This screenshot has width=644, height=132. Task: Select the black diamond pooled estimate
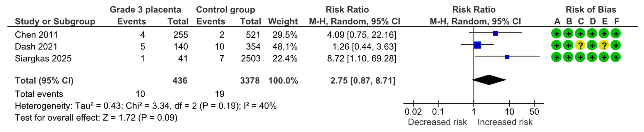tap(489, 80)
